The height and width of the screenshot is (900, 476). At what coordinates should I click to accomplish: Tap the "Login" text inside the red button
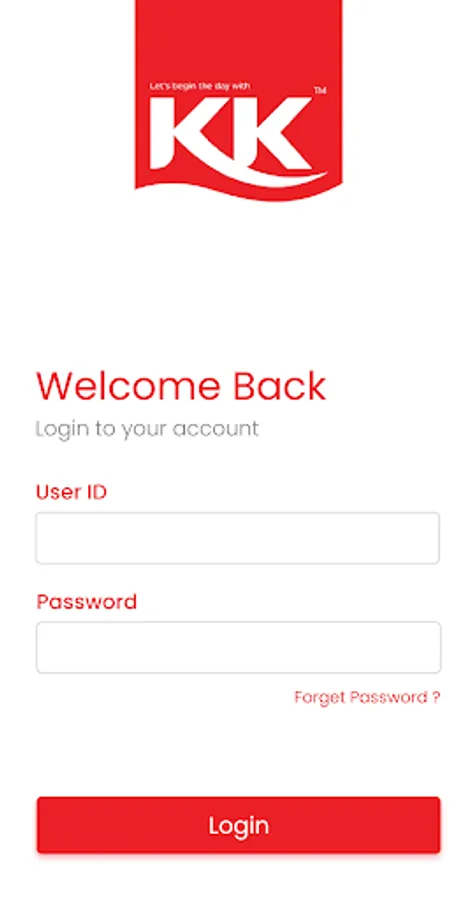[238, 825]
